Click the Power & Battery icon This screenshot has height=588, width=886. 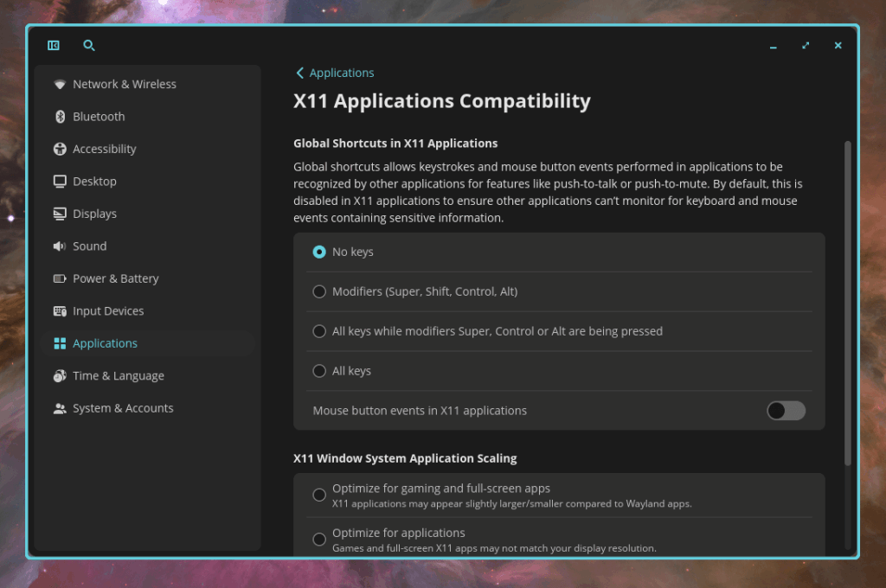60,279
